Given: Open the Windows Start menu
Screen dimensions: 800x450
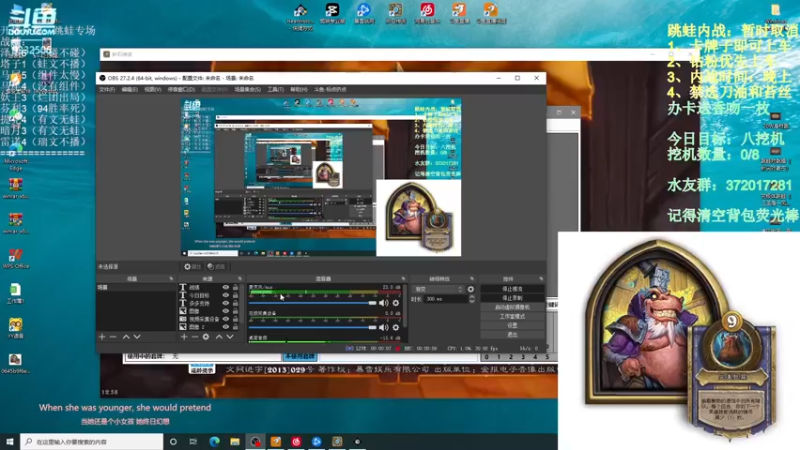Looking at the screenshot, I should [10, 441].
